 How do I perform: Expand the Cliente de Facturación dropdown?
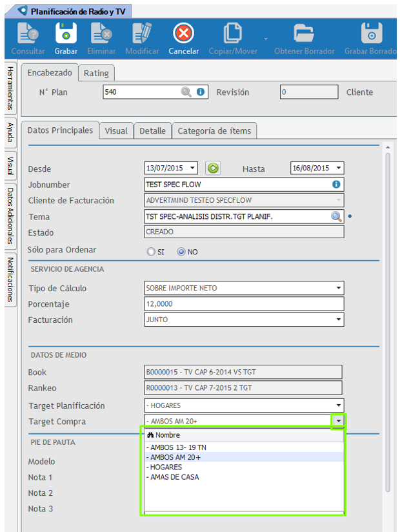(x=338, y=200)
